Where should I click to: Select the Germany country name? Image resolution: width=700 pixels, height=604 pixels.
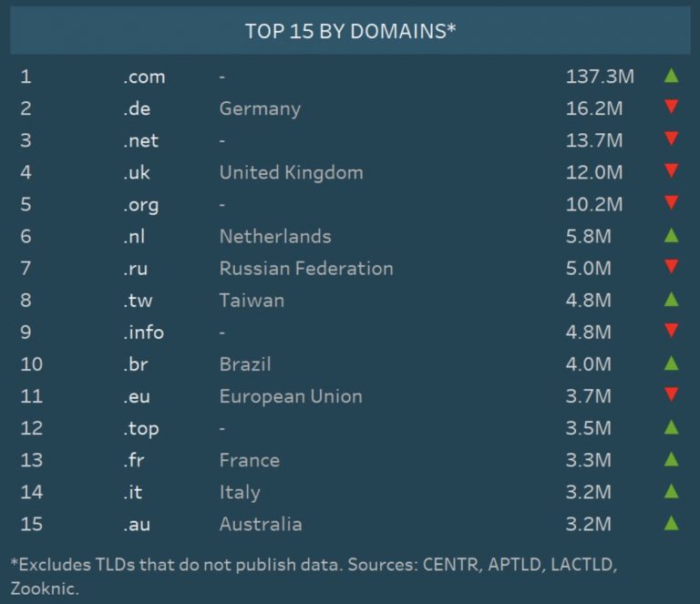[x=260, y=108]
